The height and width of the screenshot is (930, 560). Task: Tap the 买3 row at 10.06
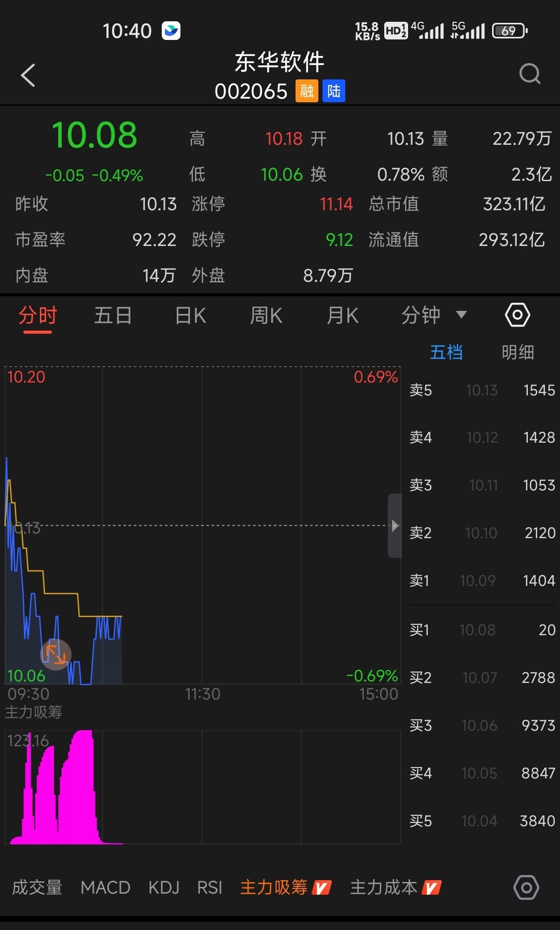(482, 726)
